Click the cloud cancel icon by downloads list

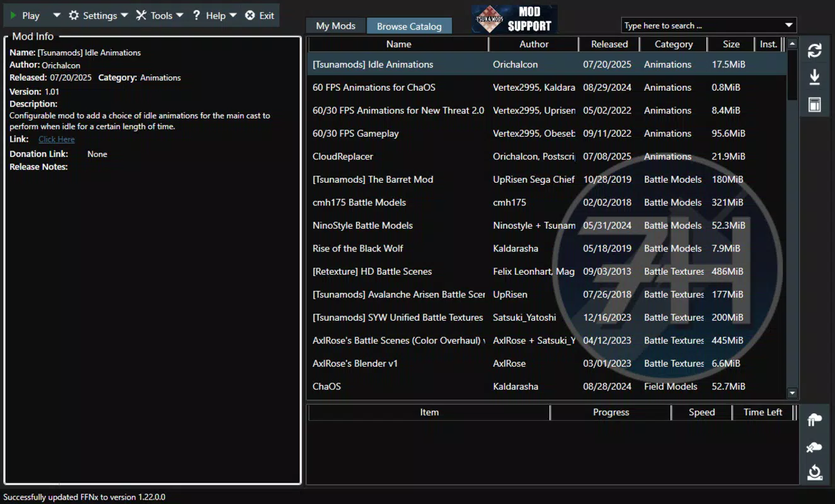(x=815, y=447)
